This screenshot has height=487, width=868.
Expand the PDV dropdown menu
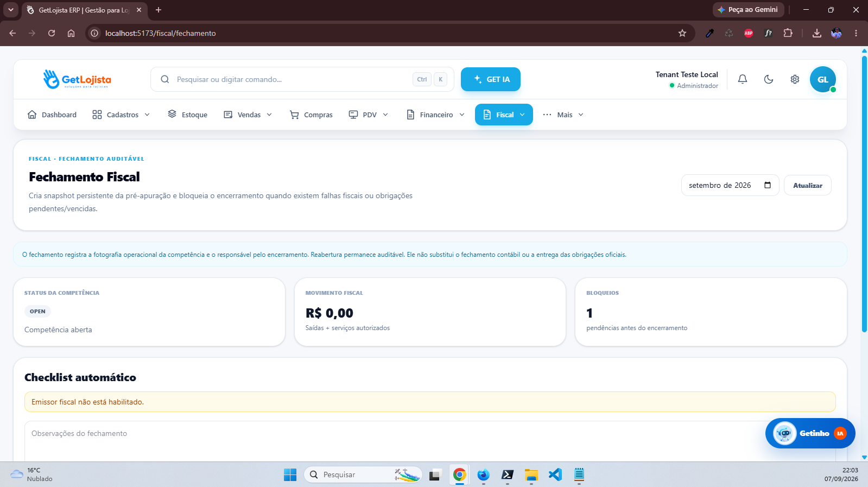[x=369, y=115]
